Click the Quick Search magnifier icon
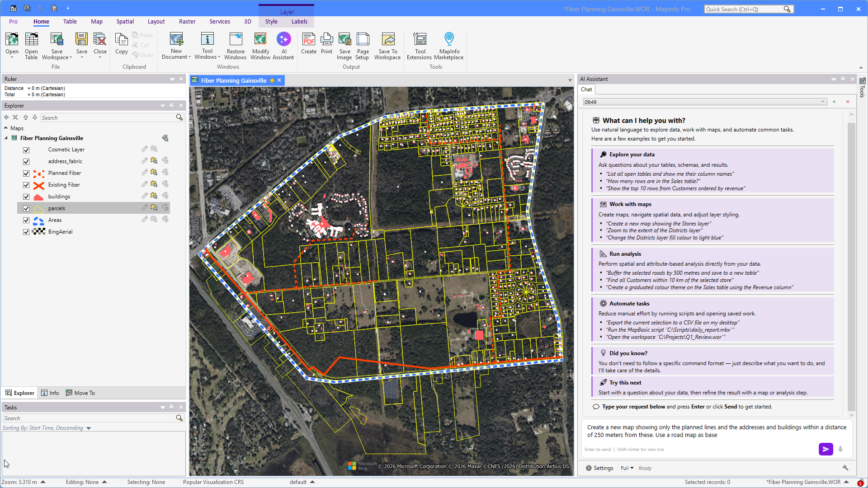 point(787,9)
